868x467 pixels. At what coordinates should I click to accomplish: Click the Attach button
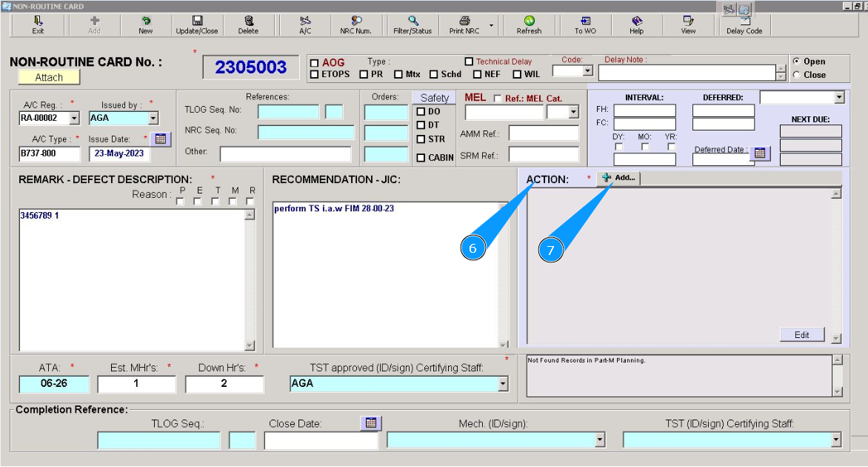(x=49, y=78)
